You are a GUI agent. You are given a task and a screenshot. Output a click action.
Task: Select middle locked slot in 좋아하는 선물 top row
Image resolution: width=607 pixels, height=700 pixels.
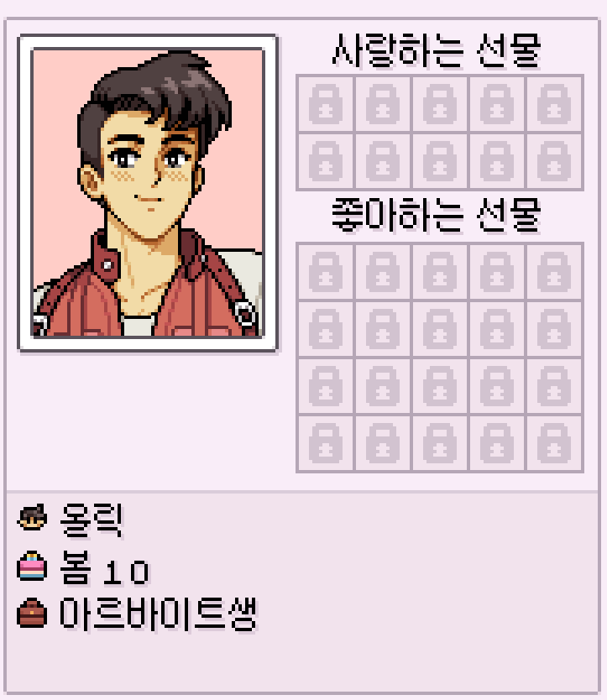[x=440, y=272]
